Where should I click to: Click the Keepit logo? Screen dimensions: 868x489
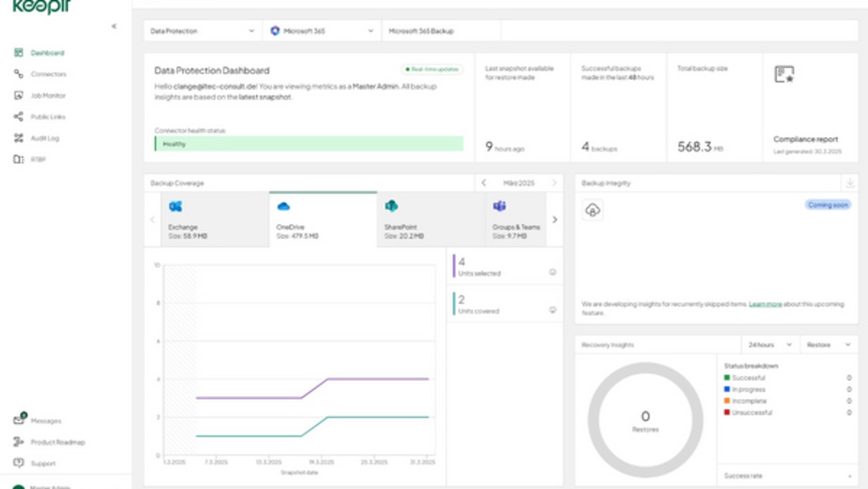(42, 8)
